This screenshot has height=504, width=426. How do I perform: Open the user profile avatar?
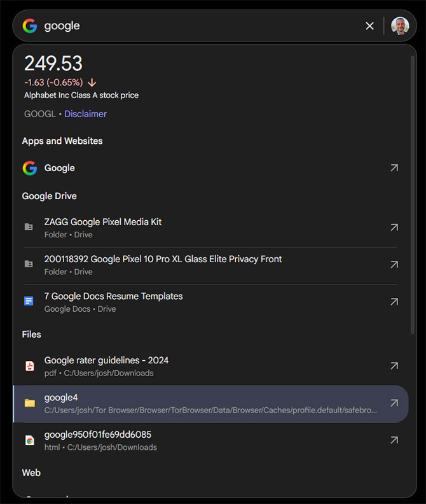pyautogui.click(x=400, y=25)
